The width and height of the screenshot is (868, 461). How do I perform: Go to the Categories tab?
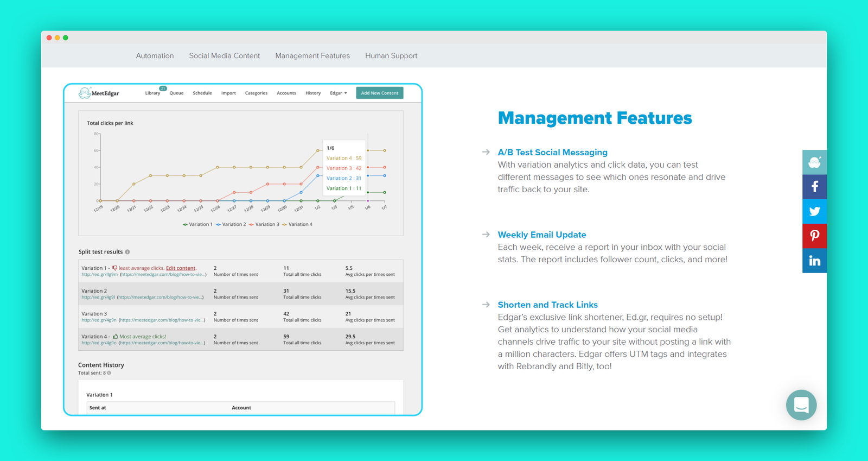pos(256,93)
